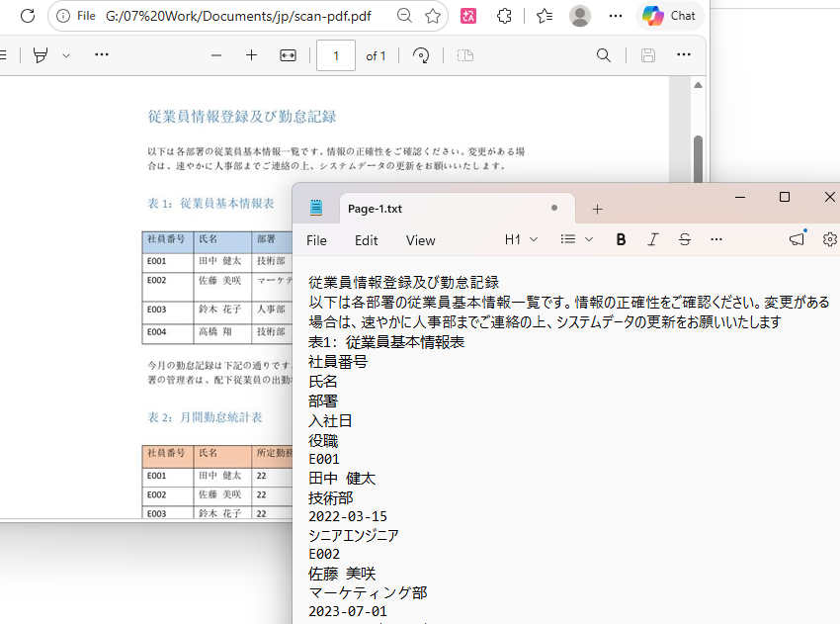Open the Favorites list icon

pos(545,16)
